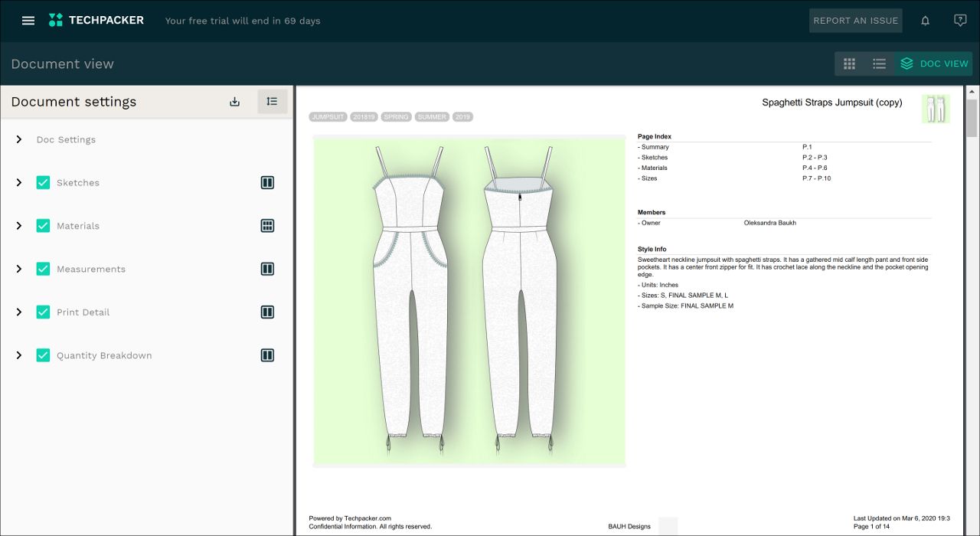This screenshot has width=980, height=536.
Task: Uncheck the Measurements section checkbox
Action: [x=43, y=269]
